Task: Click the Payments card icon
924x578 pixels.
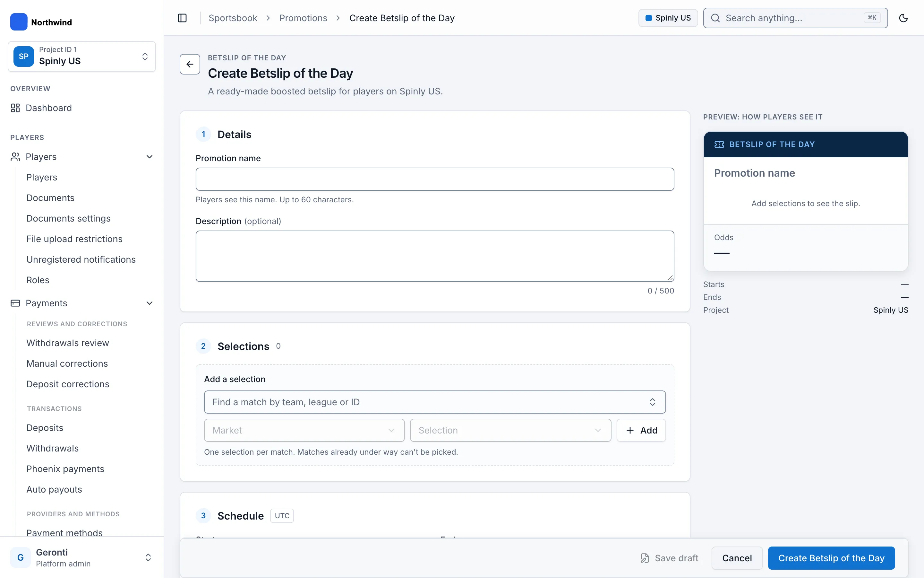Action: point(15,303)
